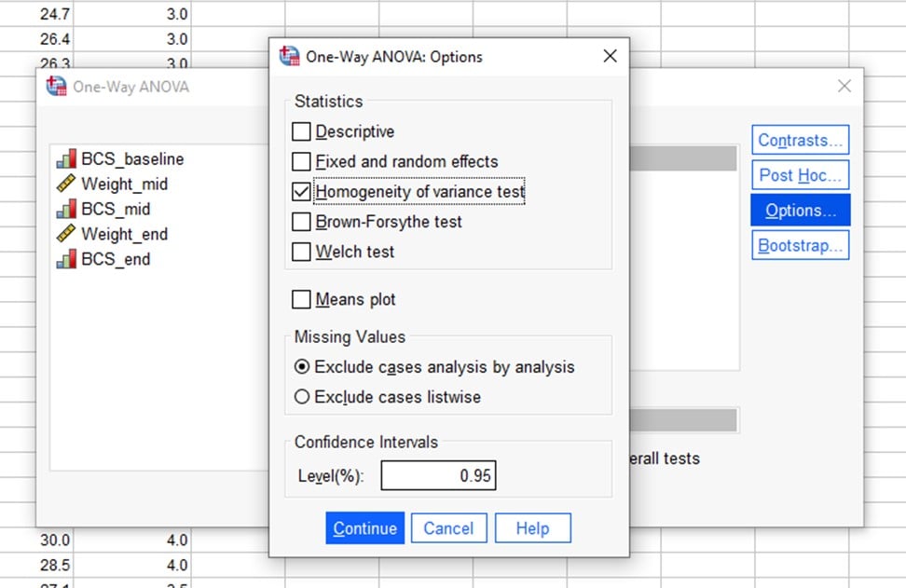Check Fixed and random effects
This screenshot has width=906, height=588.
[301, 161]
